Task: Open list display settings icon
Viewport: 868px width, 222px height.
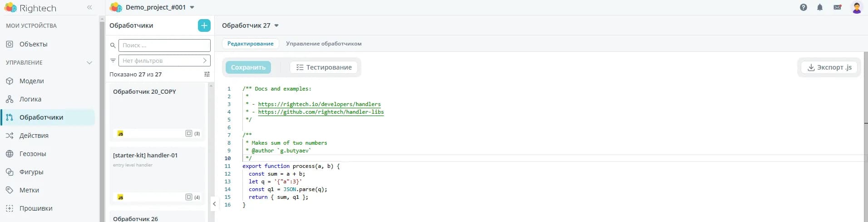Action: pyautogui.click(x=207, y=74)
